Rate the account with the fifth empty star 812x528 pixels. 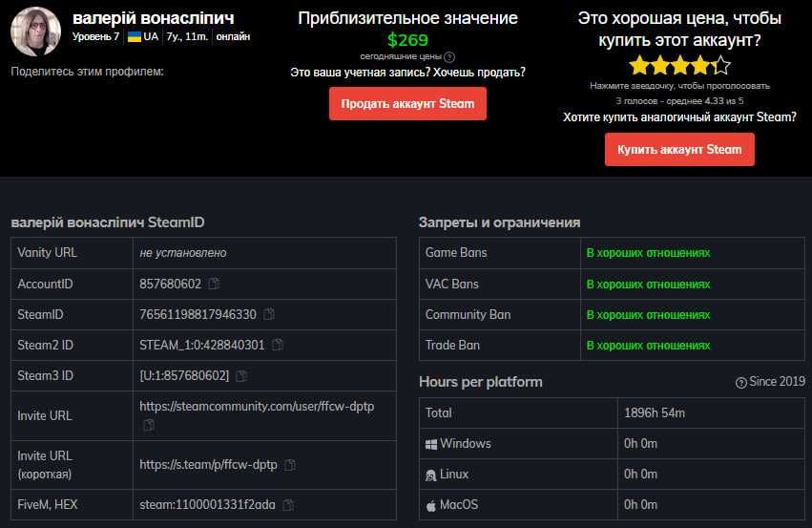click(x=720, y=66)
